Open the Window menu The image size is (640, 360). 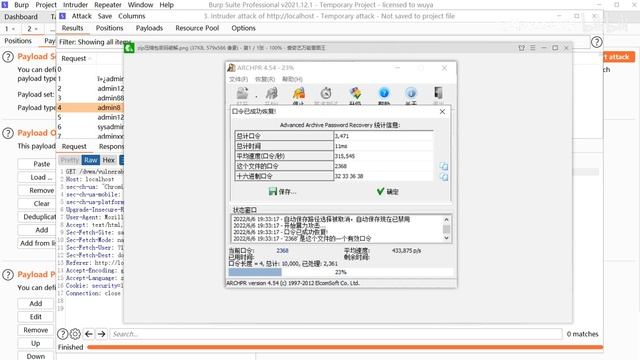140,5
